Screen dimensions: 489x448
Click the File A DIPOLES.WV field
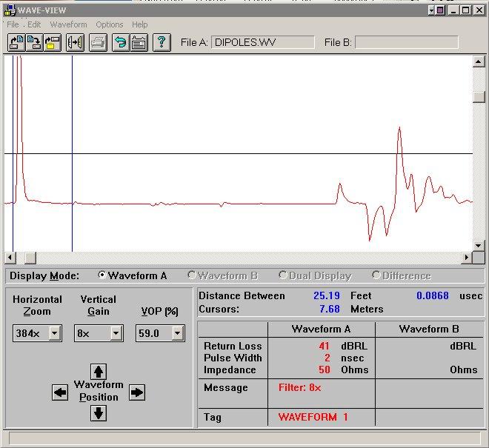tap(263, 42)
